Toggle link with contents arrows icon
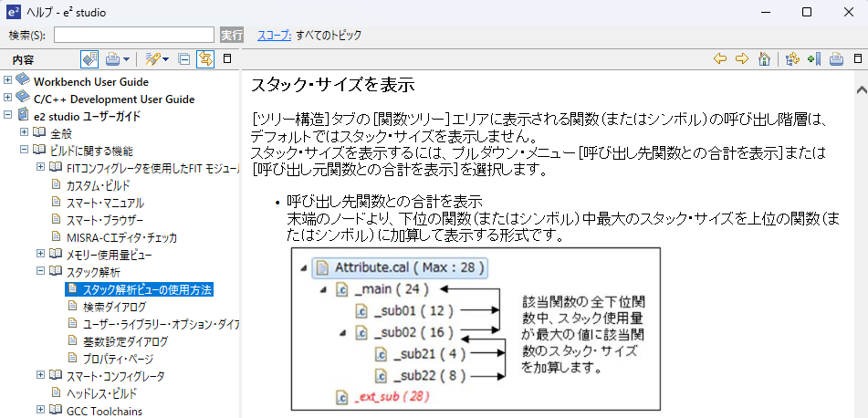This screenshot has height=418, width=868. [204, 58]
